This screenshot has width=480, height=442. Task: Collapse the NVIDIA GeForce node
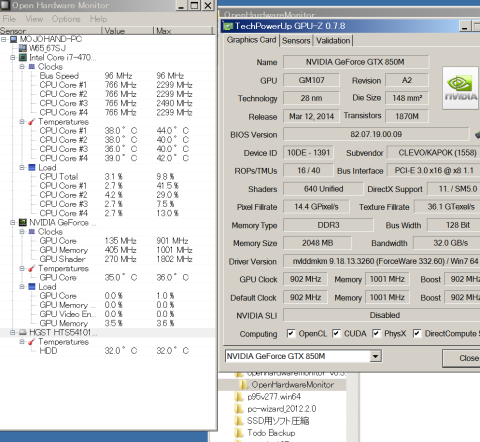coord(13,222)
